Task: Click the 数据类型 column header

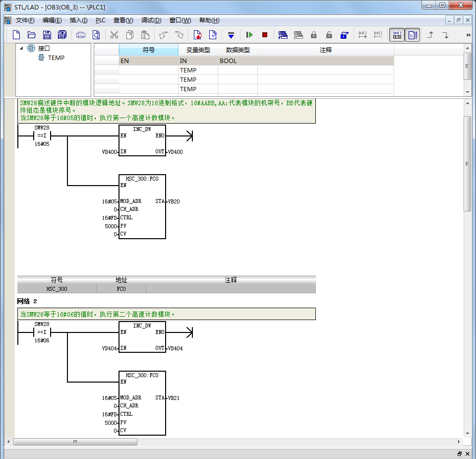Action: 238,50
